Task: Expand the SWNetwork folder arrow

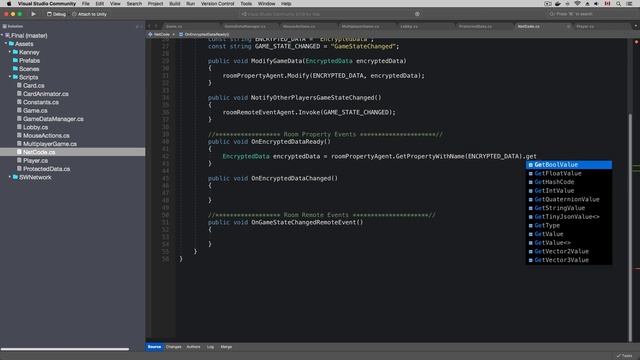Action: pyautogui.click(x=10, y=177)
